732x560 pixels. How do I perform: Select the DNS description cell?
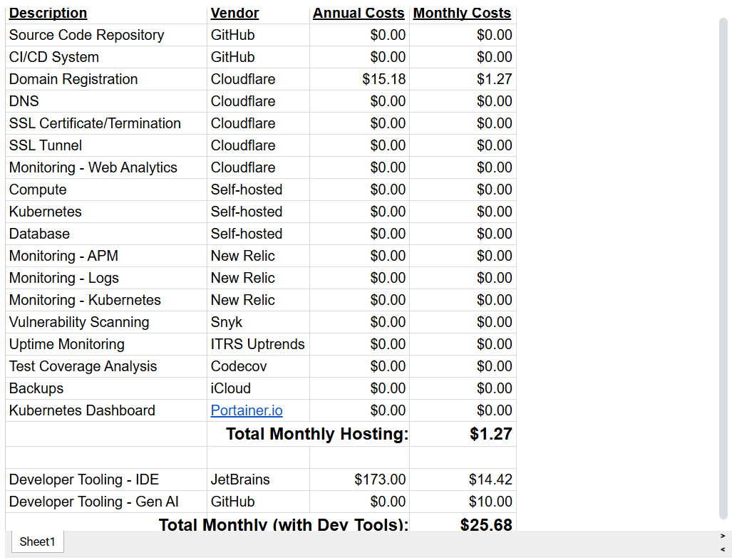tap(106, 101)
